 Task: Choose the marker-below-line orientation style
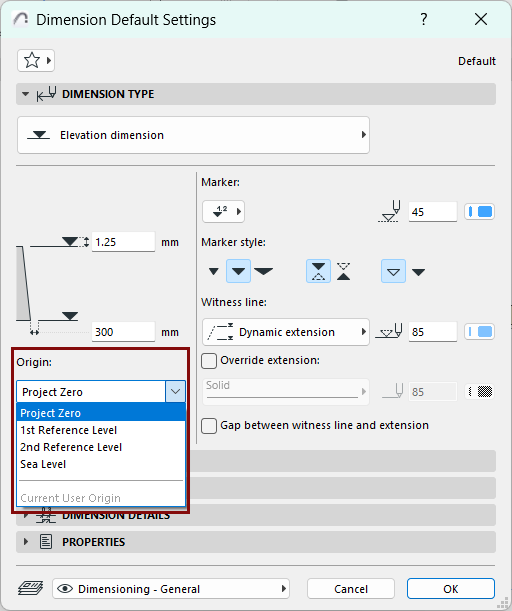[343, 271]
